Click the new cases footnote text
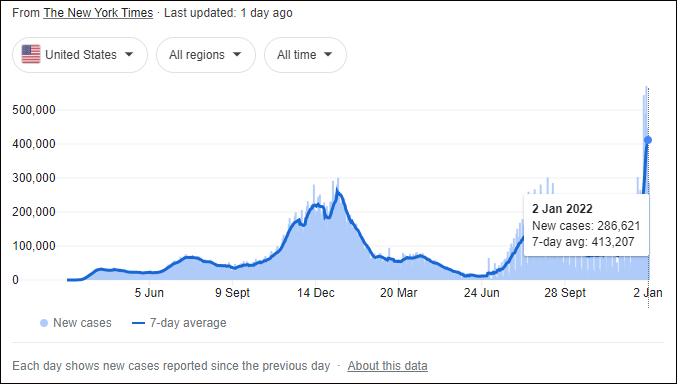 pyautogui.click(x=171, y=366)
